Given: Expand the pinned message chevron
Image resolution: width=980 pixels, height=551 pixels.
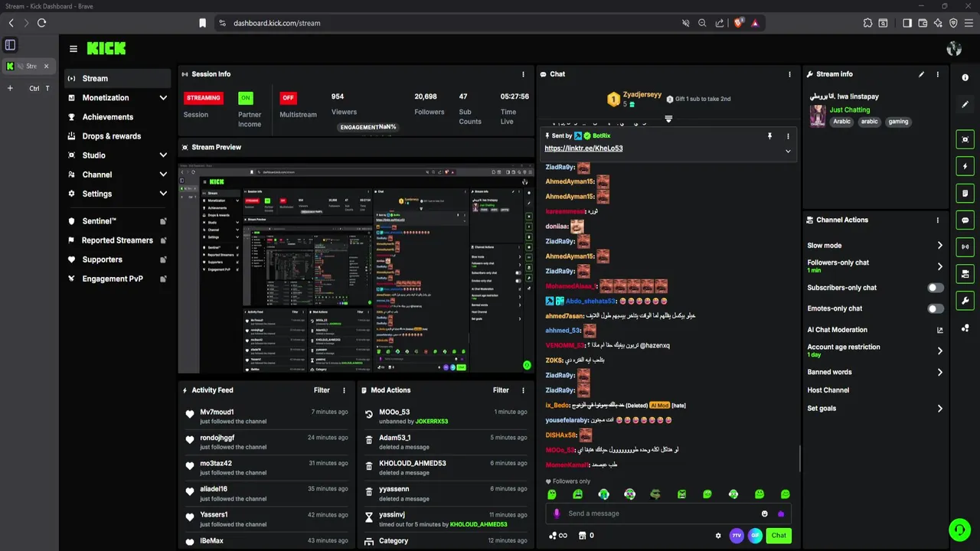Looking at the screenshot, I should tap(788, 151).
